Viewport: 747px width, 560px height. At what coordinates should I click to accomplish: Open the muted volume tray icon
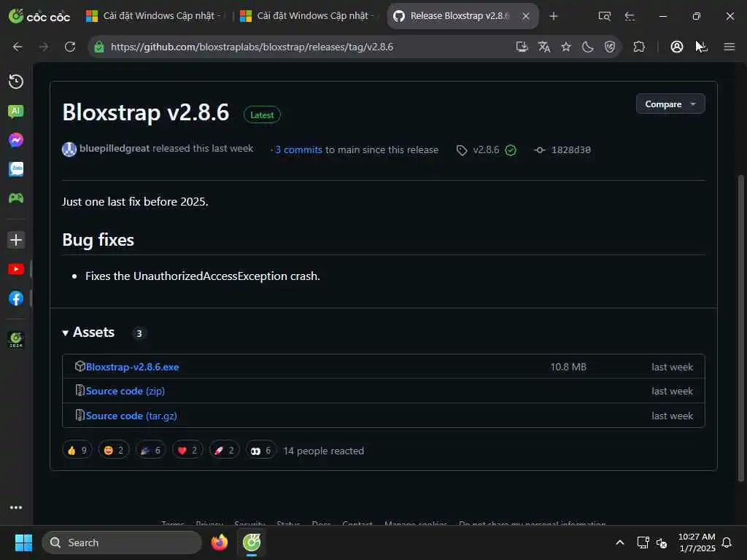(661, 542)
